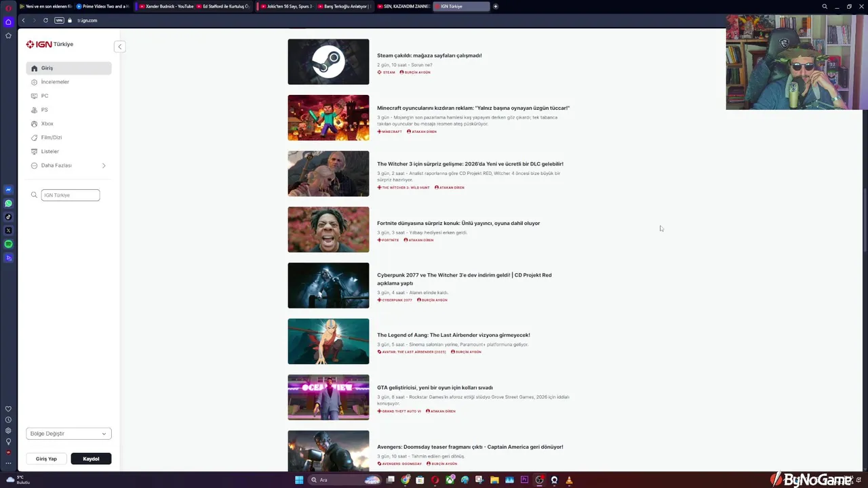The height and width of the screenshot is (488, 868).
Task: Open Messenger in the Opera sidebar
Action: pyautogui.click(x=8, y=190)
